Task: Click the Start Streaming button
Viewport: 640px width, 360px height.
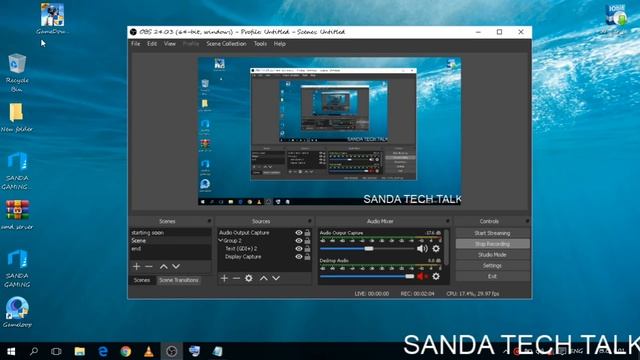Action: (492, 233)
